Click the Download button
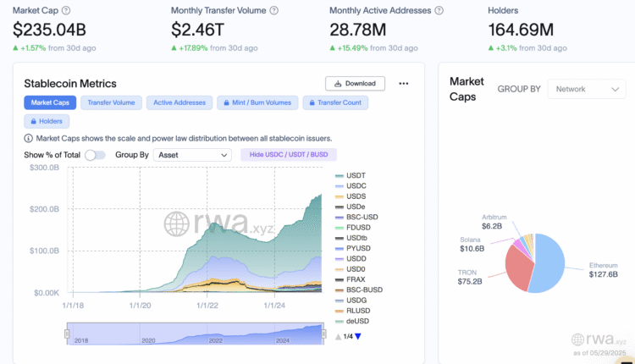The image size is (635, 364). click(x=355, y=84)
